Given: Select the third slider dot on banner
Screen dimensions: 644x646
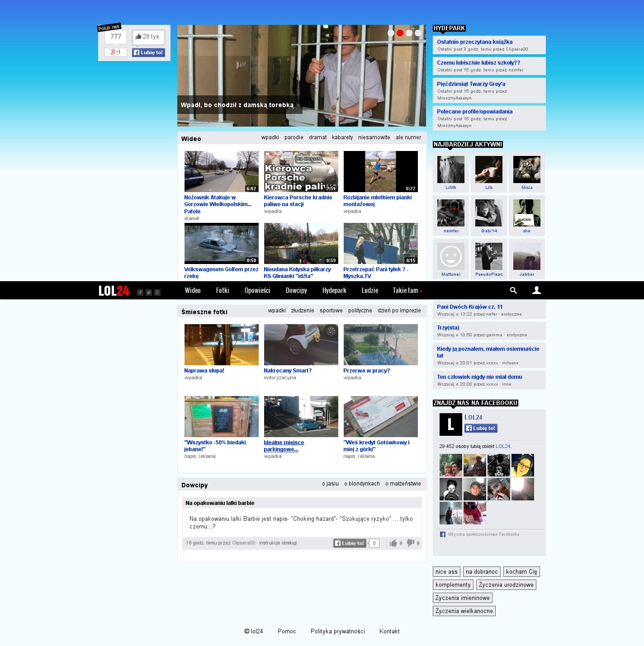Looking at the screenshot, I should (x=409, y=33).
